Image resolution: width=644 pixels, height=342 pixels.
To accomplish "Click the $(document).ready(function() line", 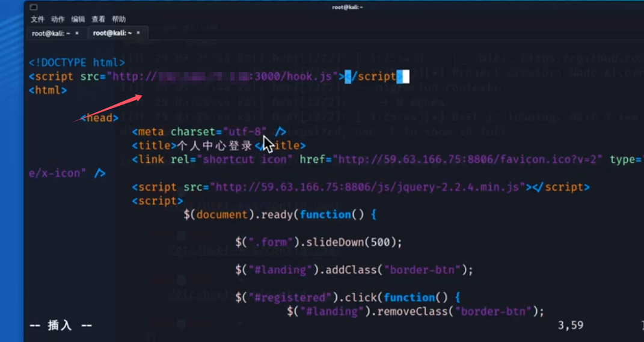I will click(280, 215).
